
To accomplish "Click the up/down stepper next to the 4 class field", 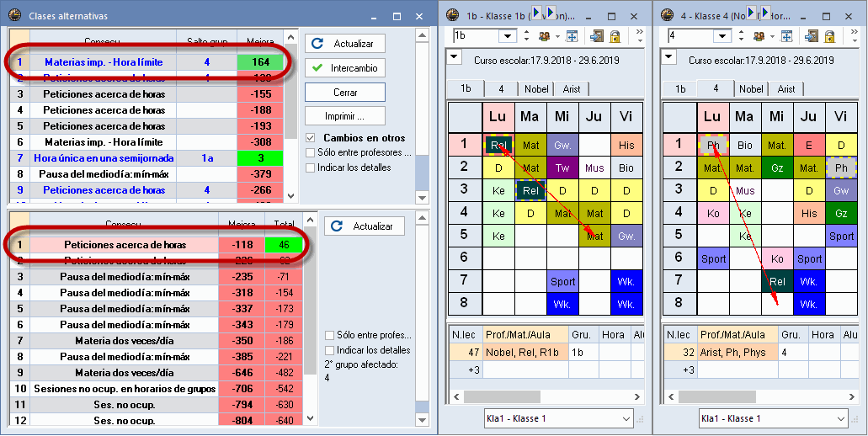I will pyautogui.click(x=741, y=36).
